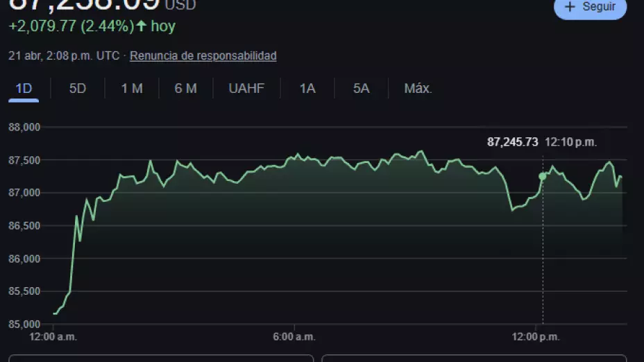Viewport: 644px width, 362px height.
Task: Click the 6:00 a.m. axis label
Action: click(294, 337)
